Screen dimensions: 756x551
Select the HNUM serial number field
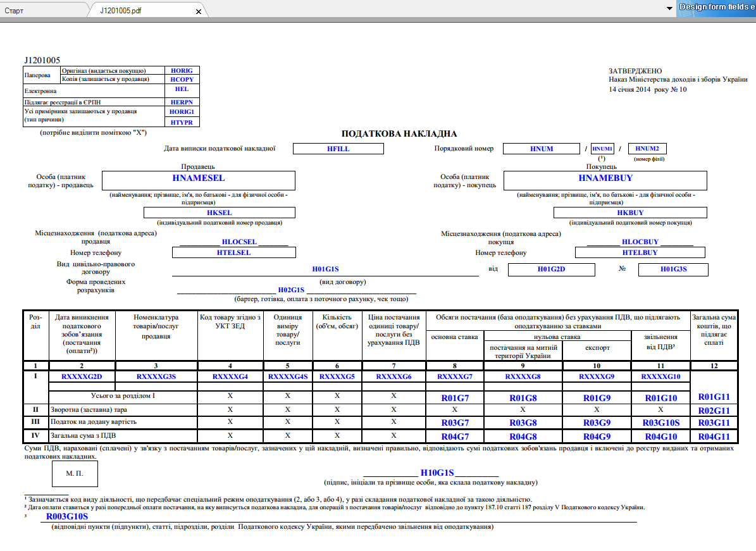pos(542,149)
